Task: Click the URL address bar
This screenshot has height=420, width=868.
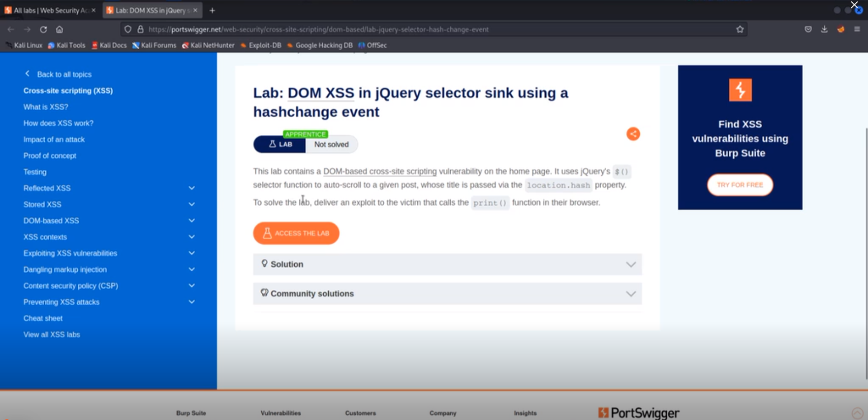Action: [x=434, y=29]
